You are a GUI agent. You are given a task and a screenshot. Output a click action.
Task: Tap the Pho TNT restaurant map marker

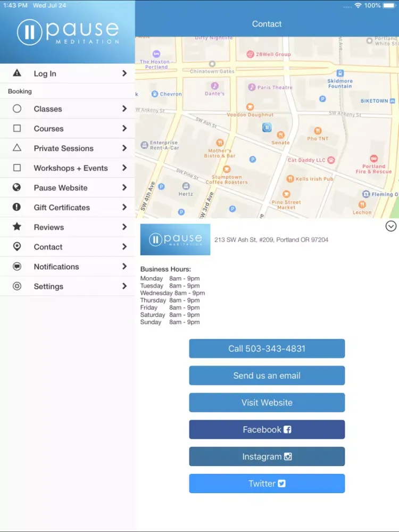318,131
